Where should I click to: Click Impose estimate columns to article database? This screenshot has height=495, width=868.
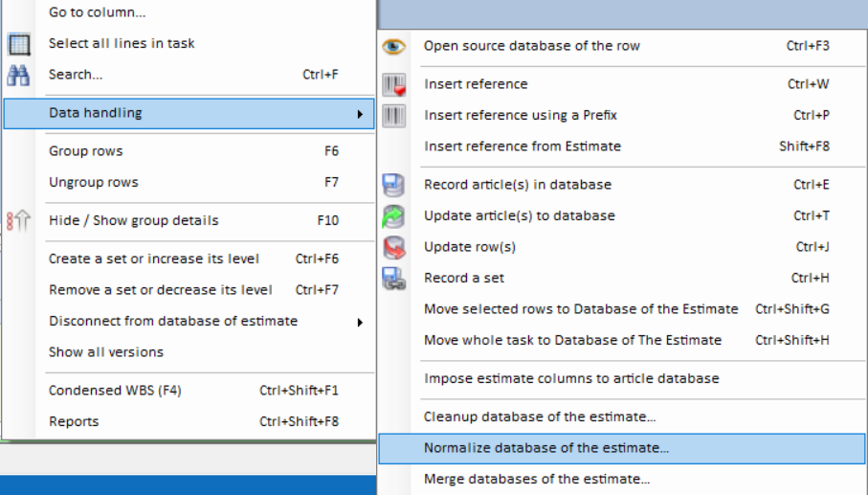[571, 378]
